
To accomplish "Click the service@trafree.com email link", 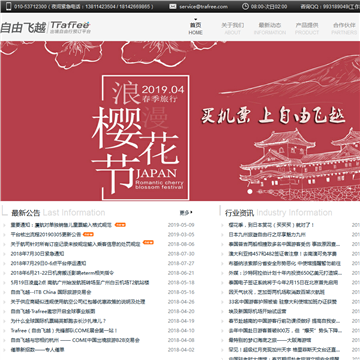I will (203, 7).
